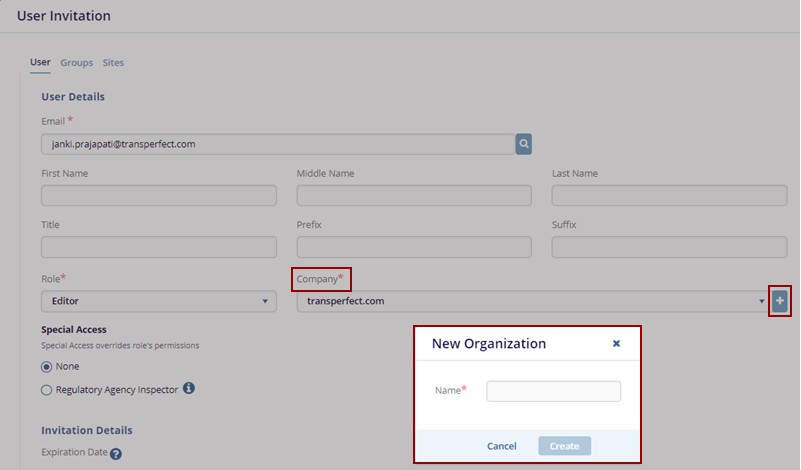Switch to the Sites tab
801x470 pixels.
[x=113, y=63]
